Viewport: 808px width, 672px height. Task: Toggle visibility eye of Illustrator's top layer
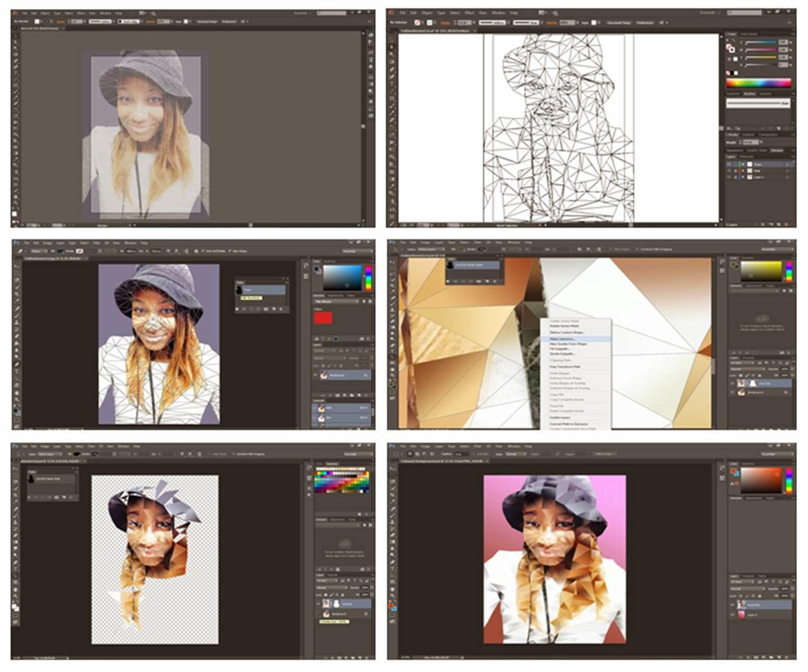(729, 164)
